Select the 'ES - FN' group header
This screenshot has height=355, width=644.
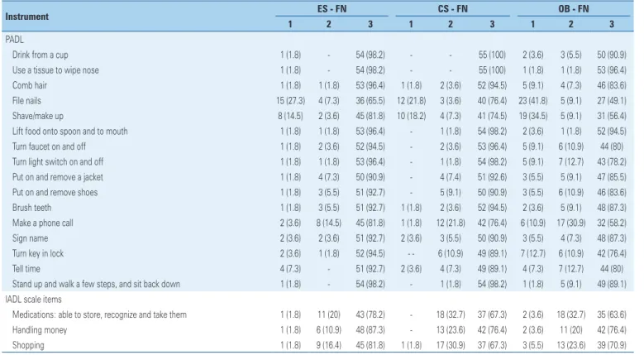point(332,8)
